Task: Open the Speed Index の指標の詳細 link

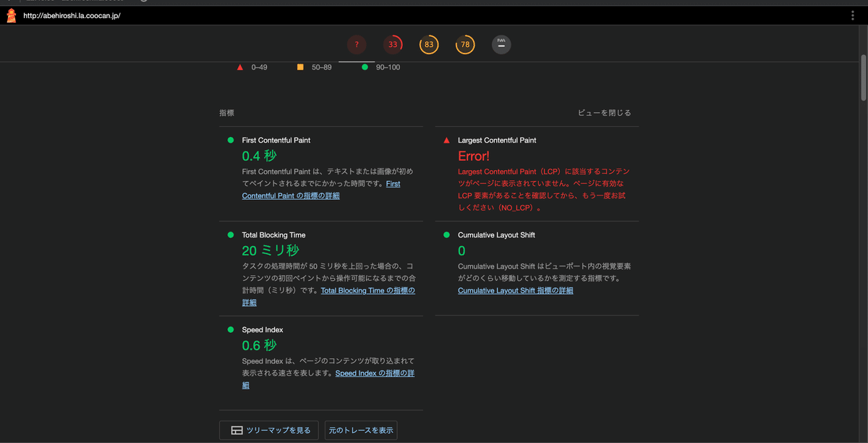Action: click(374, 373)
